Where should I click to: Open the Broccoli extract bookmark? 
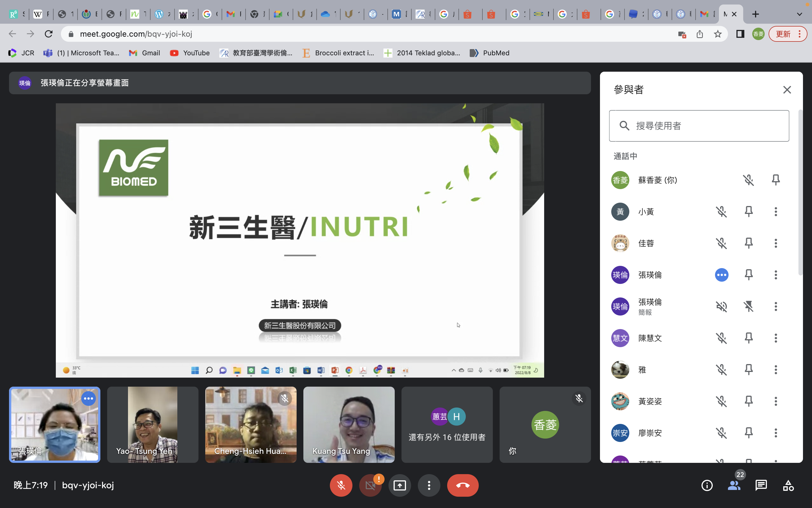[338, 53]
